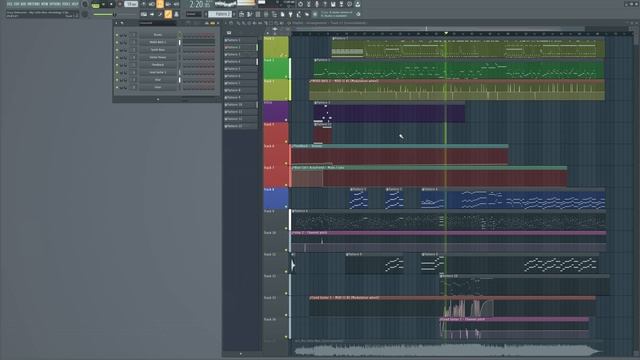Open the FILE menu
Screen dimensions: 640x360
(x=9, y=4)
